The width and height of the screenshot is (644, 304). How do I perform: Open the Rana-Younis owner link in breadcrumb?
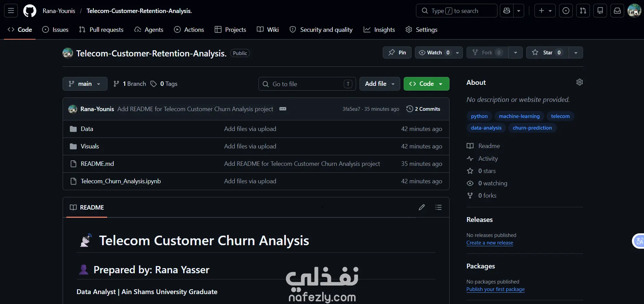59,11
